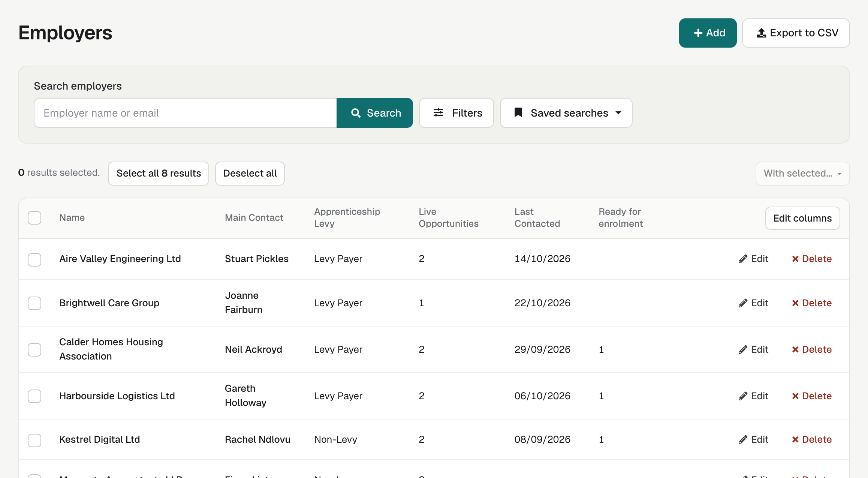Click X Delete for Calder Homes Housing Association
This screenshot has width=868, height=478.
(x=811, y=349)
